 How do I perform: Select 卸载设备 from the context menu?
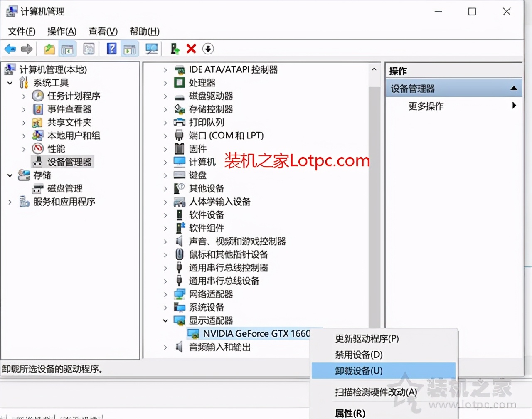coord(358,370)
